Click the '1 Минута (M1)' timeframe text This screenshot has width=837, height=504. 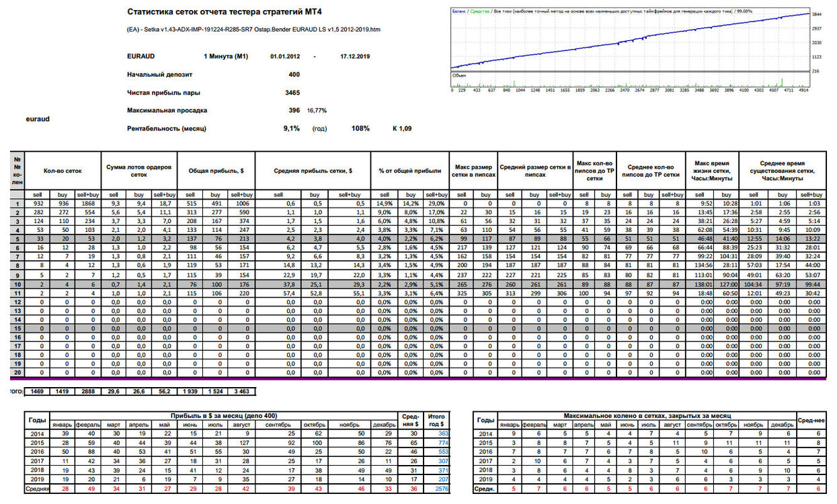226,57
